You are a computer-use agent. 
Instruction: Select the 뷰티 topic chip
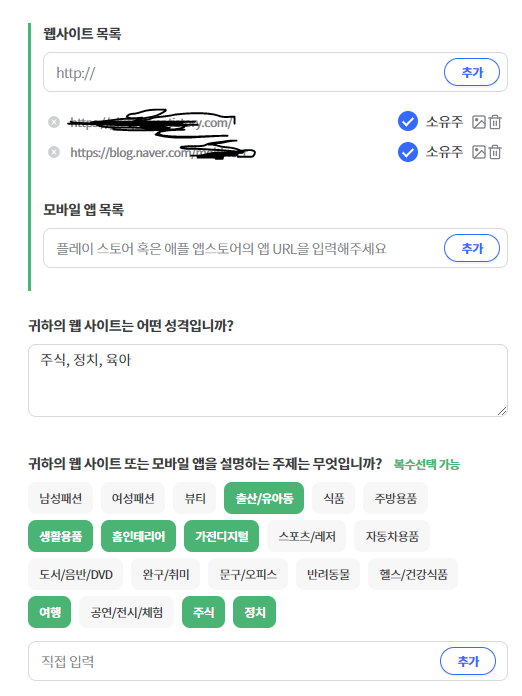[x=195, y=498]
